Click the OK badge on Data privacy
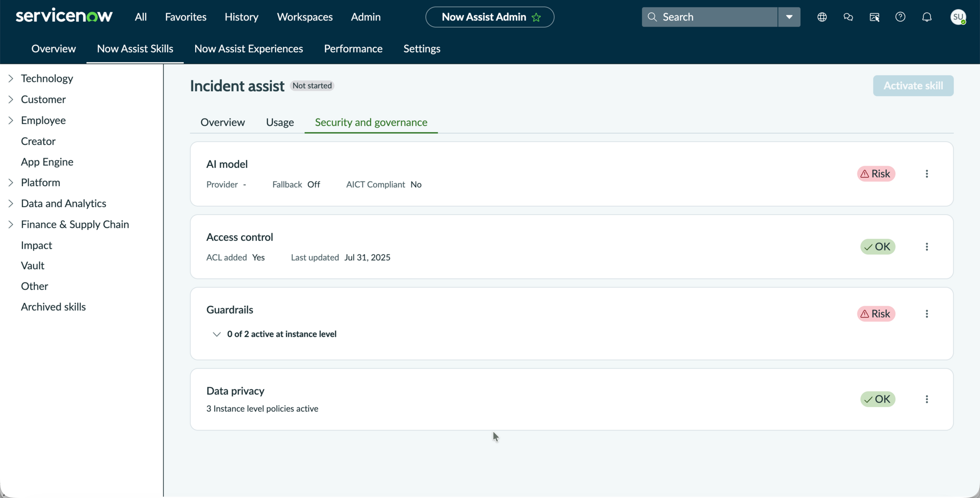This screenshot has width=980, height=498. coord(878,399)
